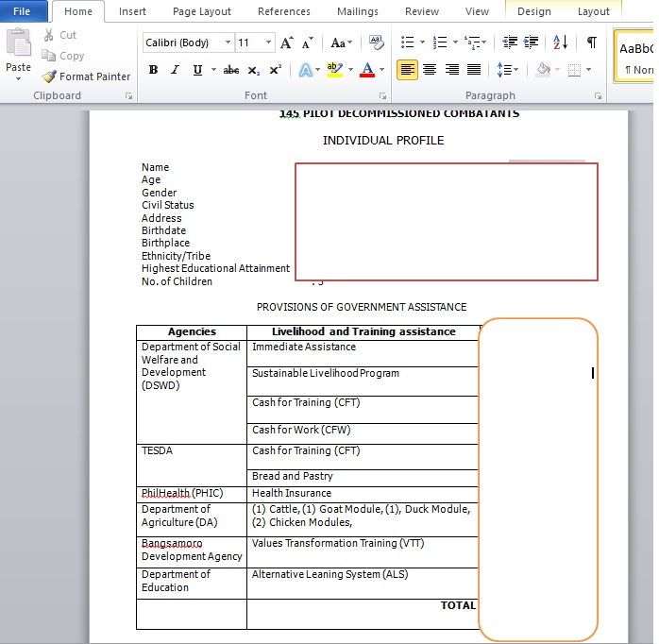Open Clipboard pane launcher
The height and width of the screenshot is (644, 659).
tap(128, 96)
